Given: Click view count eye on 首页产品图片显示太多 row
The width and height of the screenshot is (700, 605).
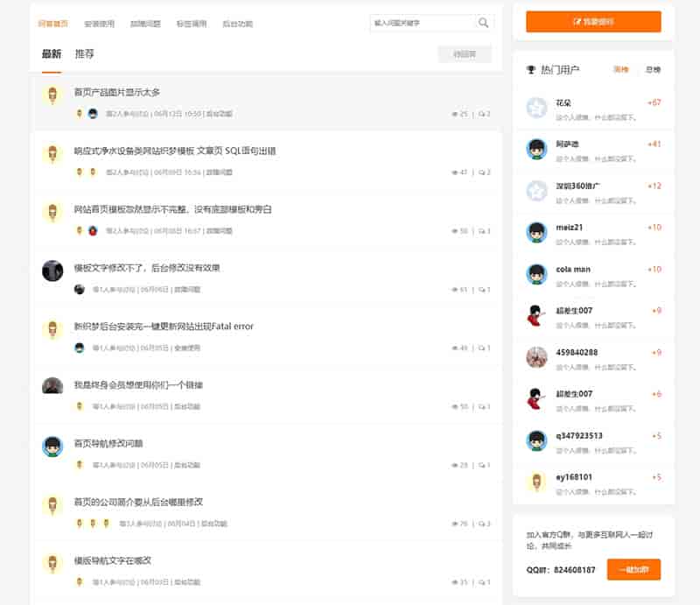Looking at the screenshot, I should point(455,114).
